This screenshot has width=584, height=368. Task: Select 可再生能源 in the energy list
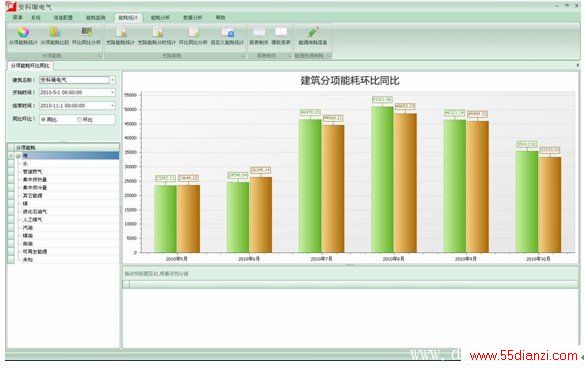(x=35, y=252)
